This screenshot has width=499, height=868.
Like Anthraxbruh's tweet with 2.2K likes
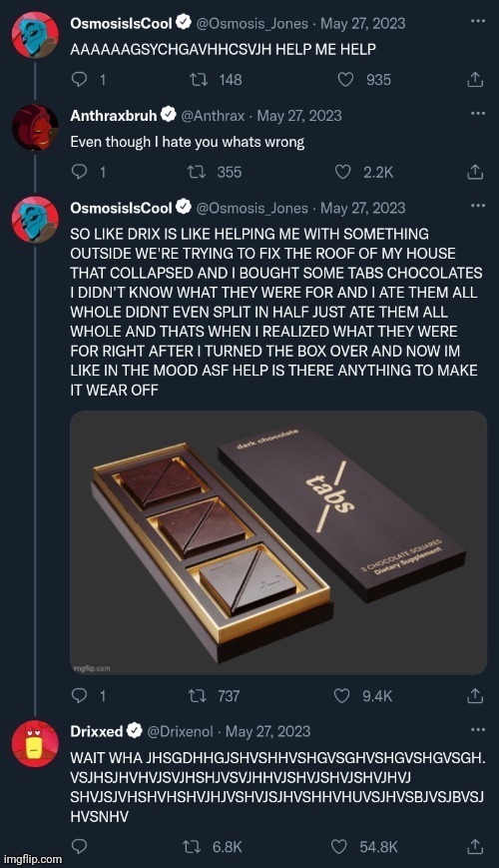pyautogui.click(x=343, y=172)
